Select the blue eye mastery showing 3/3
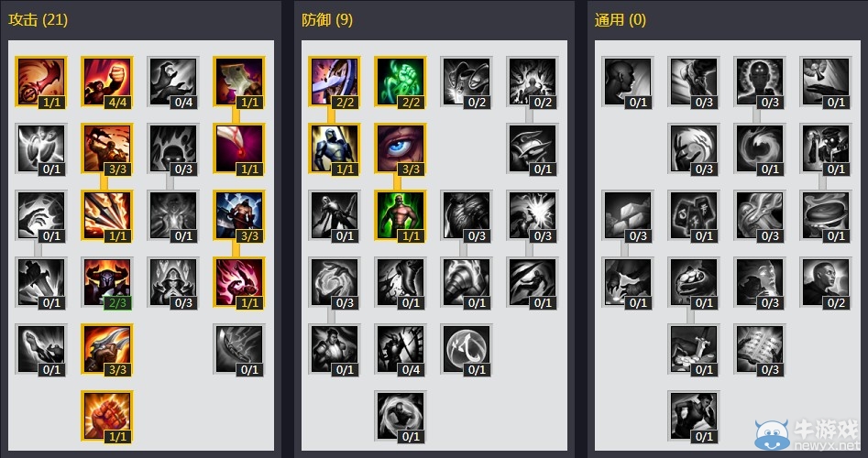 pyautogui.click(x=401, y=148)
